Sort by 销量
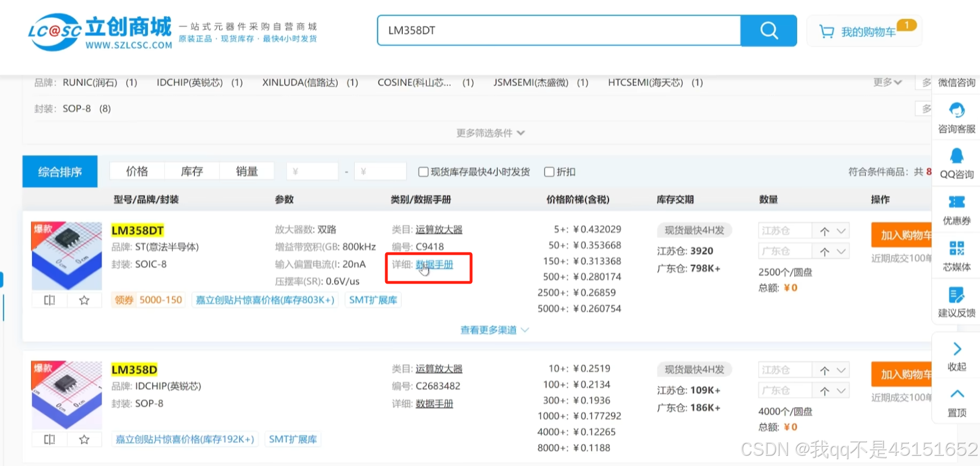The image size is (980, 466). [x=247, y=171]
